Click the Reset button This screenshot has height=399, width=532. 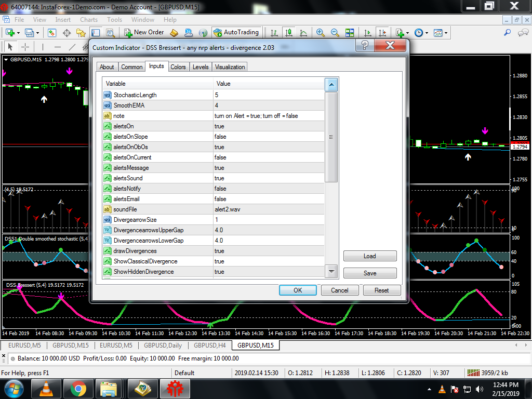pos(381,290)
